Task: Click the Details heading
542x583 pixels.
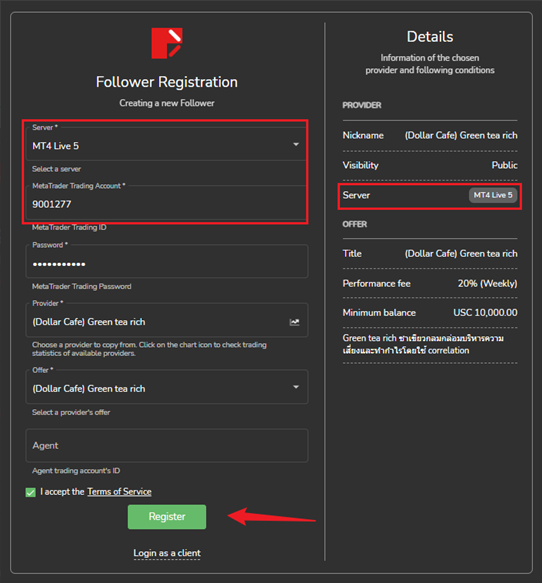Action: point(430,37)
